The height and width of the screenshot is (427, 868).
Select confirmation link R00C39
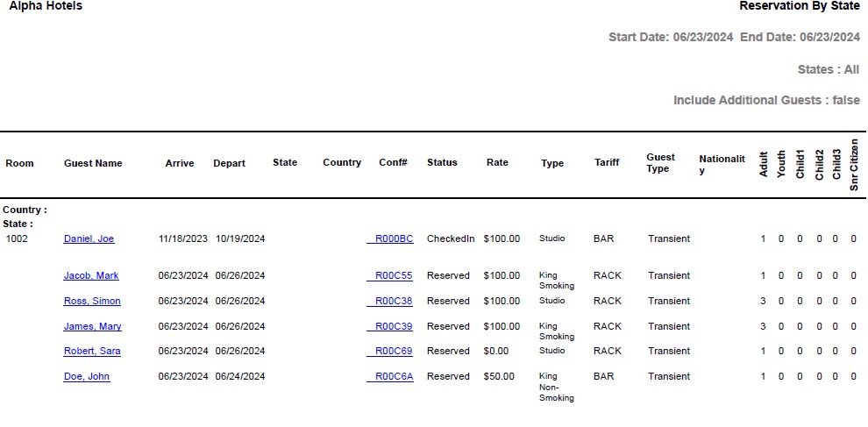(393, 326)
